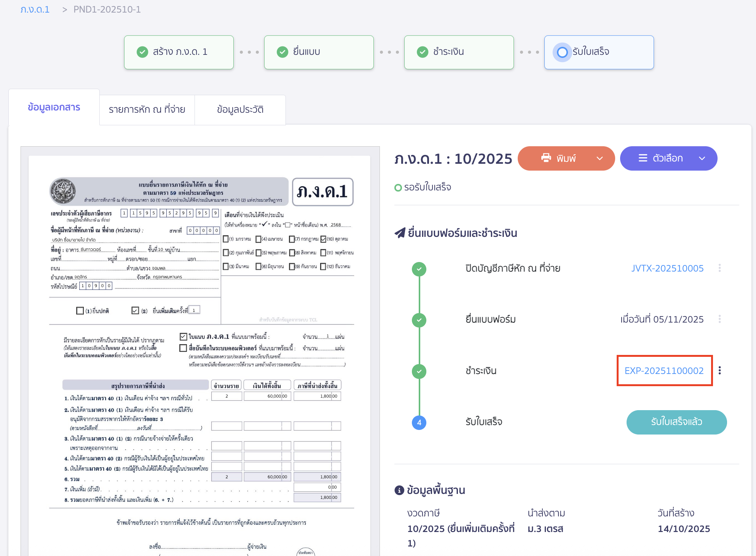
Task: Toggle the (2) ยื่นเพิ่มเติม checkbox
Action: [134, 310]
